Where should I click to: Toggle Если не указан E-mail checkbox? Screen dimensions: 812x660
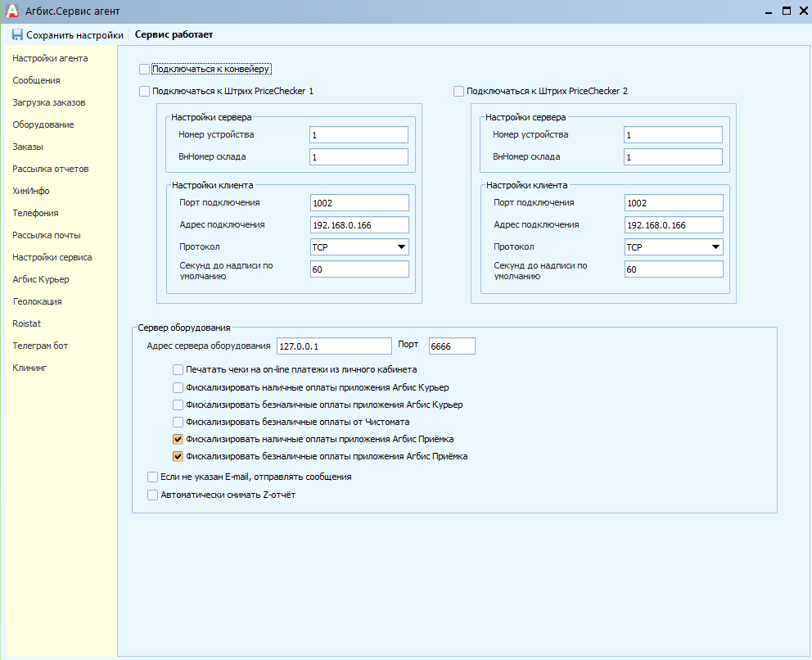(x=153, y=477)
